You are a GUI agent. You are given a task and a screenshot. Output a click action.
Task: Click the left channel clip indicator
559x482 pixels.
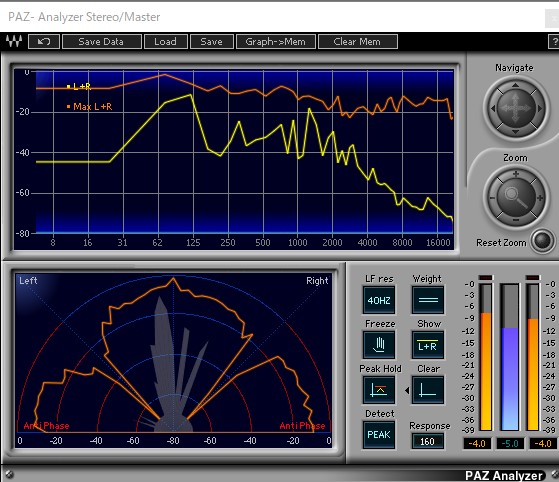[x=485, y=277]
